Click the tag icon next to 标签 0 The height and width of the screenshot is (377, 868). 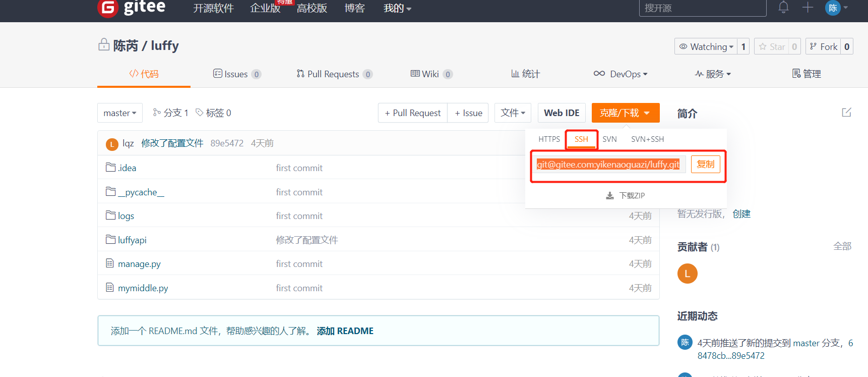tap(200, 112)
